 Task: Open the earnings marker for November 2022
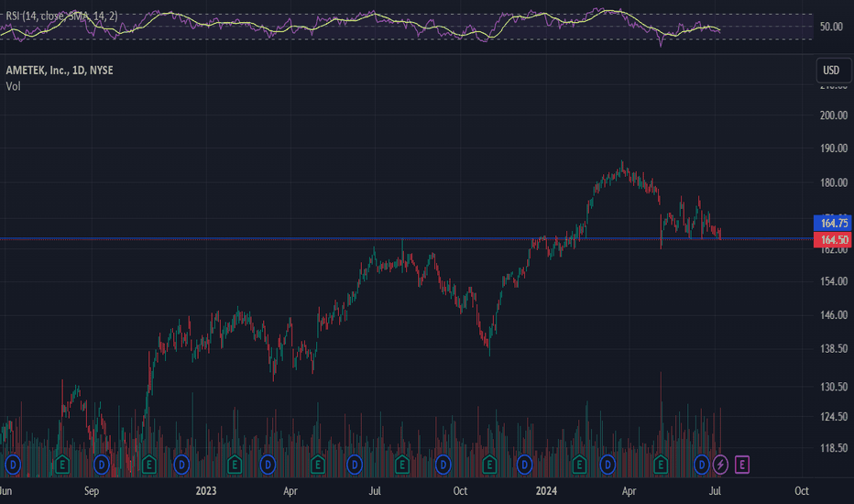tap(148, 465)
